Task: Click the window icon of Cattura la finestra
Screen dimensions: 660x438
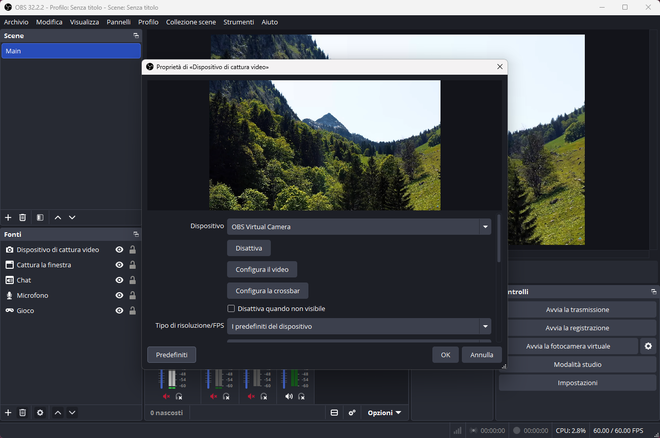Action: (x=9, y=265)
